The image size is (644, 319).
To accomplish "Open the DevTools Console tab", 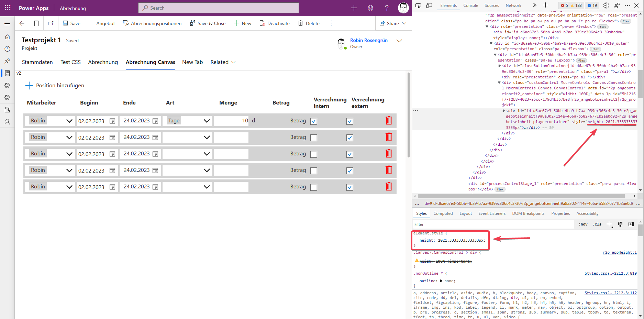I will point(470,5).
